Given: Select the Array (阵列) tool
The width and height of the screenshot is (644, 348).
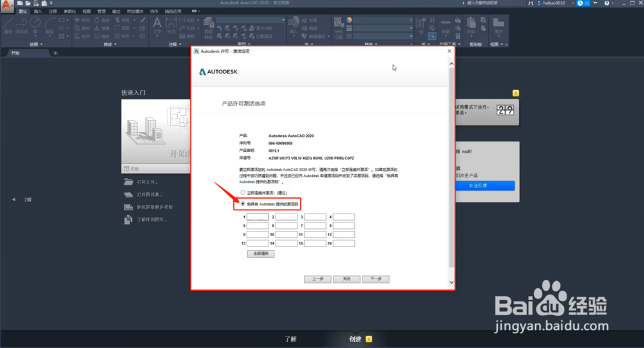Looking at the screenshot, I should tap(122, 36).
